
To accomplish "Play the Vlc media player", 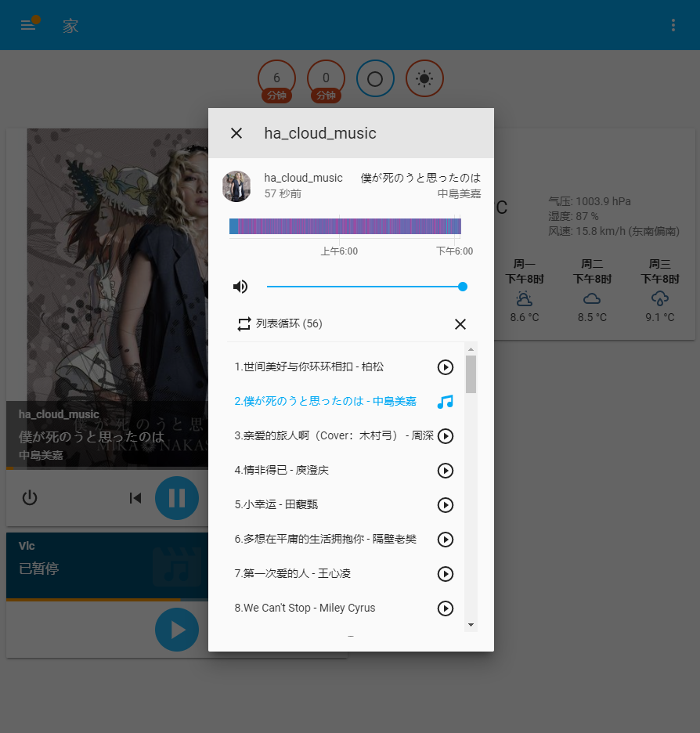I will (x=177, y=630).
